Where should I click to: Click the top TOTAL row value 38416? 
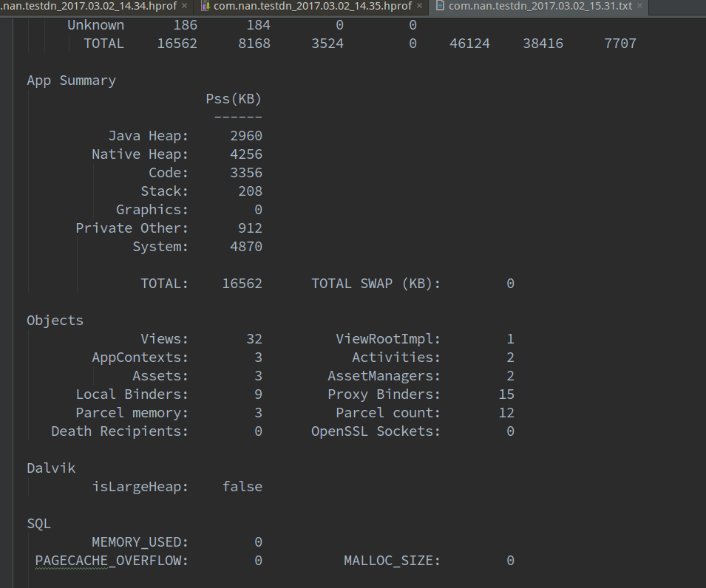coord(543,44)
